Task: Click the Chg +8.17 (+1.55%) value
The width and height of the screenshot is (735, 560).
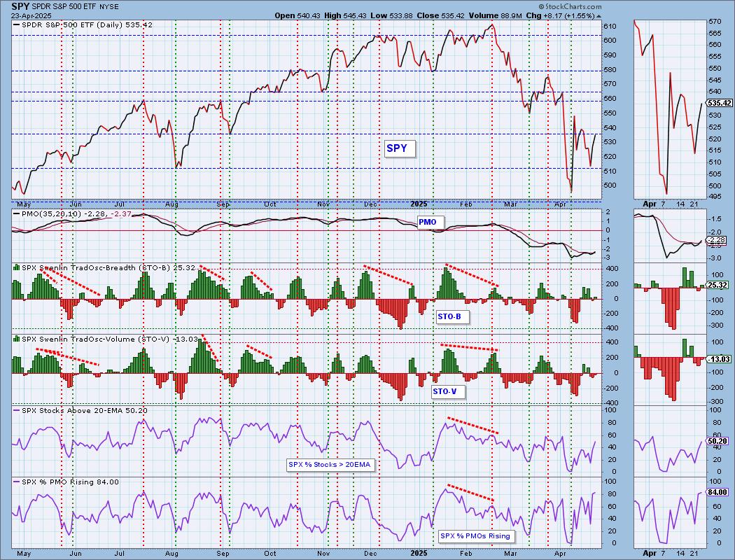Action: point(560,15)
